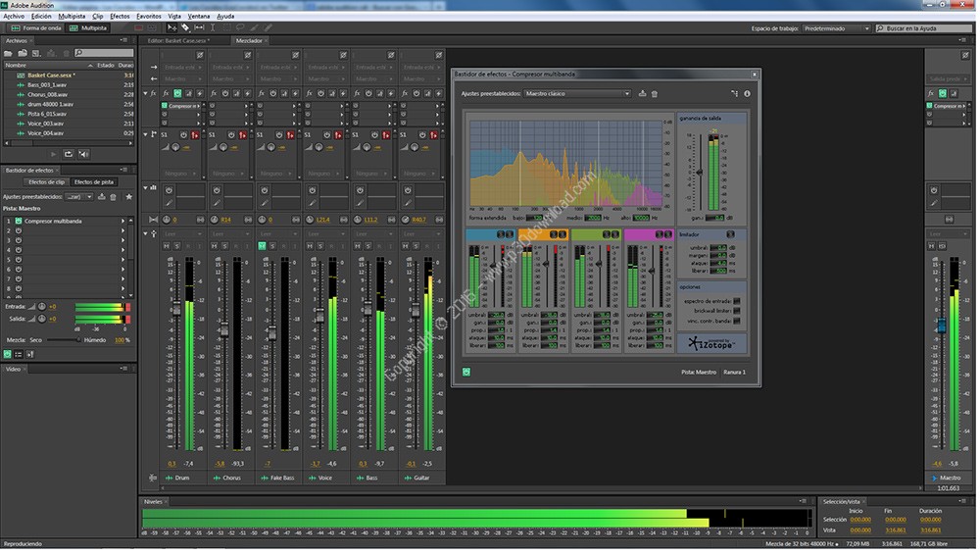The height and width of the screenshot is (554, 980).
Task: Collapse the fx section of the mixer
Action: pos(145,93)
